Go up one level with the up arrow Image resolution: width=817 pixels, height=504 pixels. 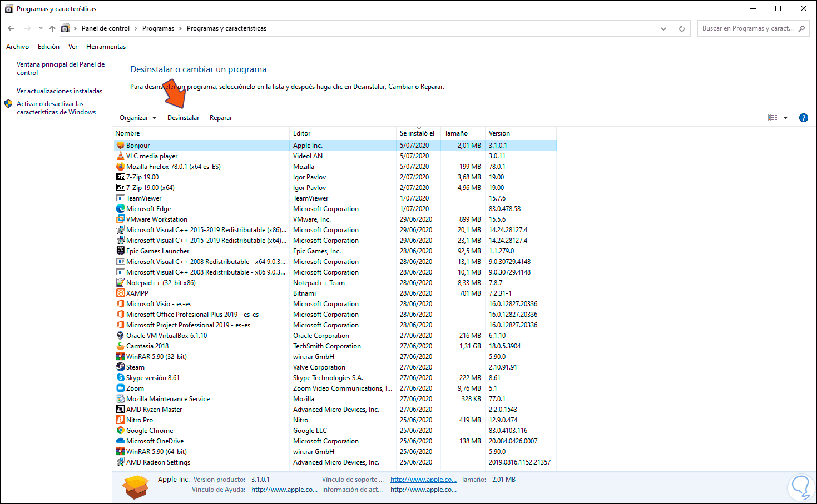[52, 28]
